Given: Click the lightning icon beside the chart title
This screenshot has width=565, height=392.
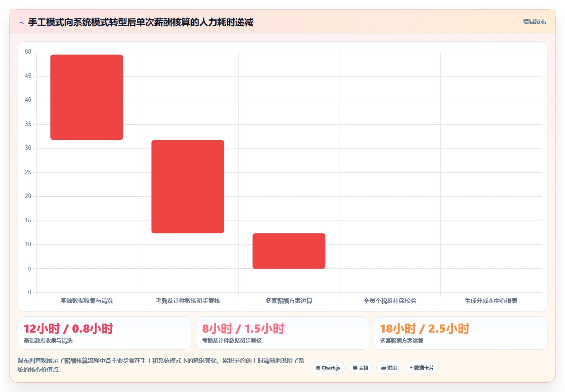Looking at the screenshot, I should click(x=21, y=23).
